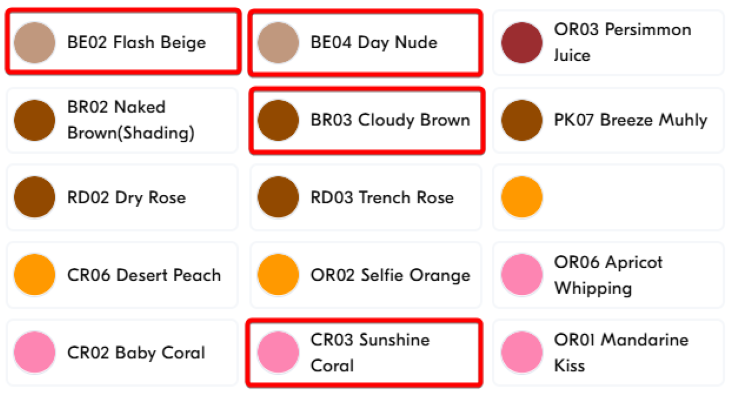Select the RD02 Dry Rose color
Image resolution: width=750 pixels, height=394 pixels.
122,197
